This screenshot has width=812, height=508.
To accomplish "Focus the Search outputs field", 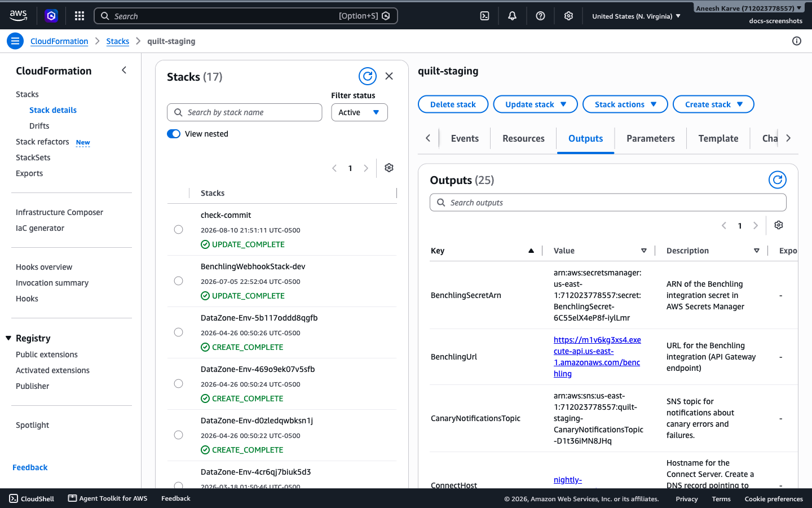I will click(x=608, y=203).
